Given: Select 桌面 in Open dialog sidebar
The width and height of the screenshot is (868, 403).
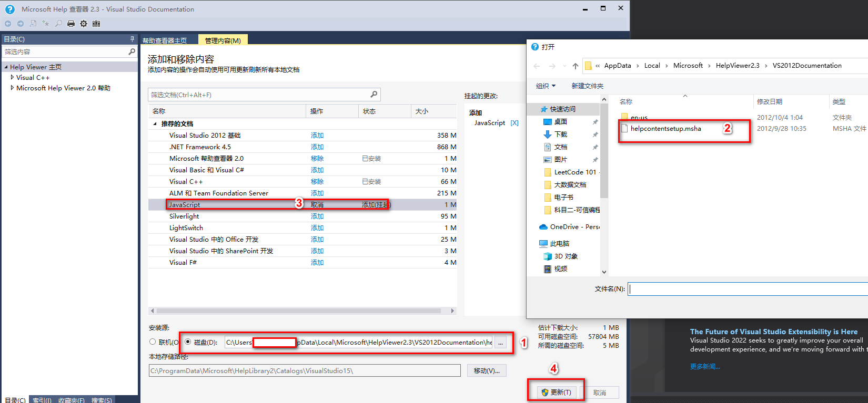Looking at the screenshot, I should [x=561, y=121].
